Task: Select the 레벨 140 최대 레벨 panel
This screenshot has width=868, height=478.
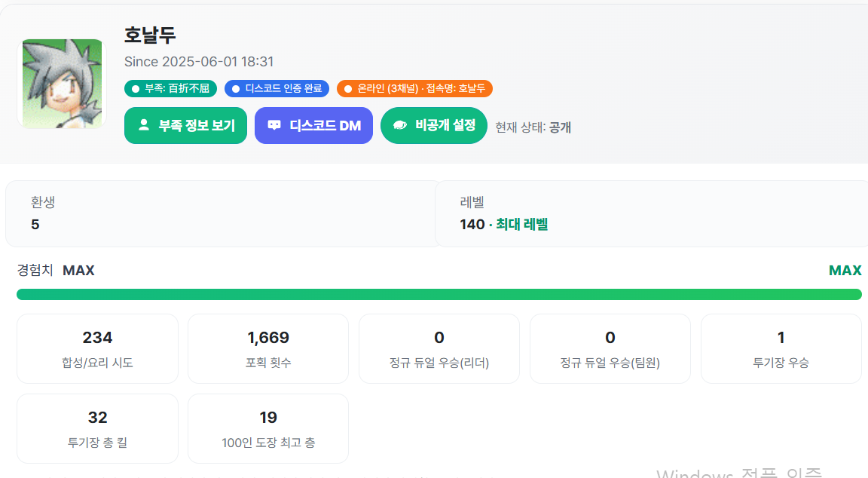Action: pyautogui.click(x=652, y=213)
